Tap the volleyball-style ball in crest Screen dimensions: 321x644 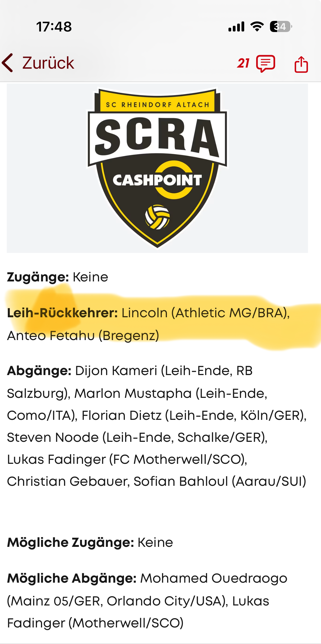pyautogui.click(x=157, y=217)
